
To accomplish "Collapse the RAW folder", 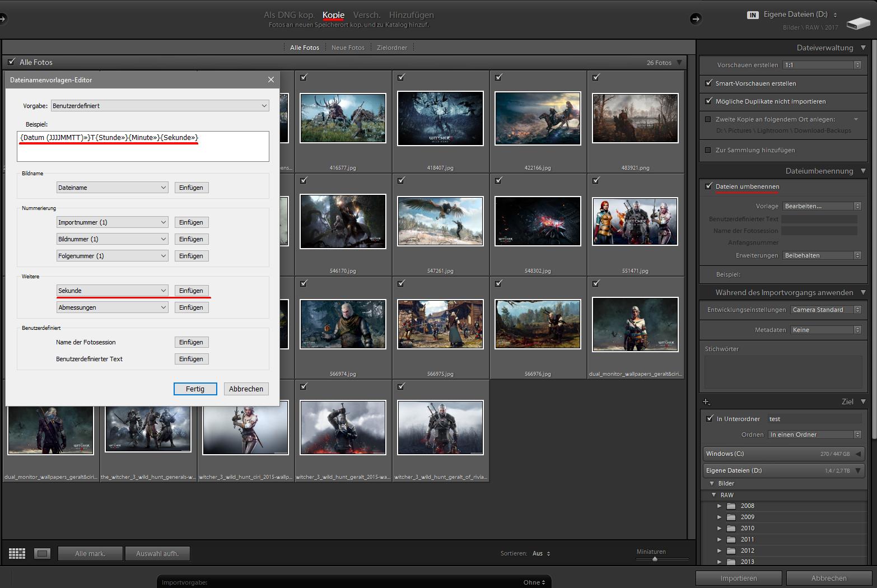I will (714, 495).
